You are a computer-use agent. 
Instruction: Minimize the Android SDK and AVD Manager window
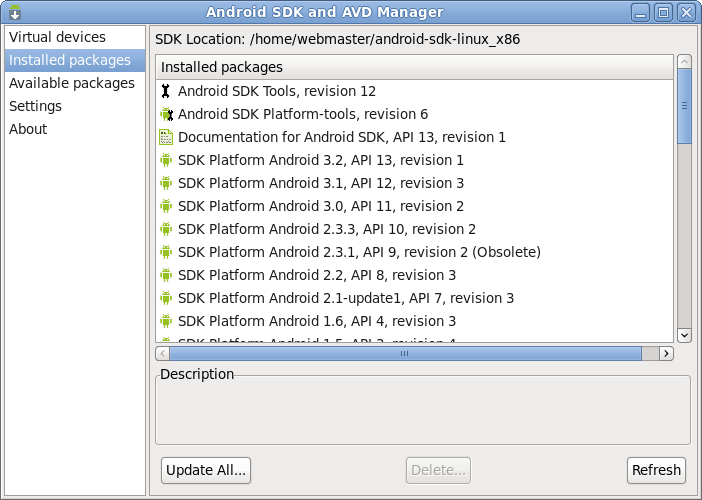click(x=640, y=12)
